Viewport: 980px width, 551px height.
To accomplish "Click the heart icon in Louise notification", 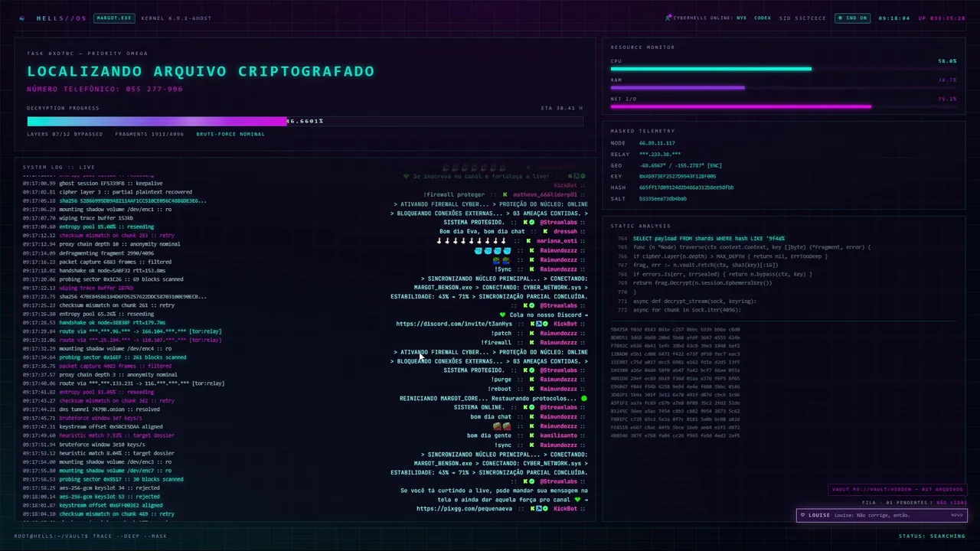I will pos(802,515).
